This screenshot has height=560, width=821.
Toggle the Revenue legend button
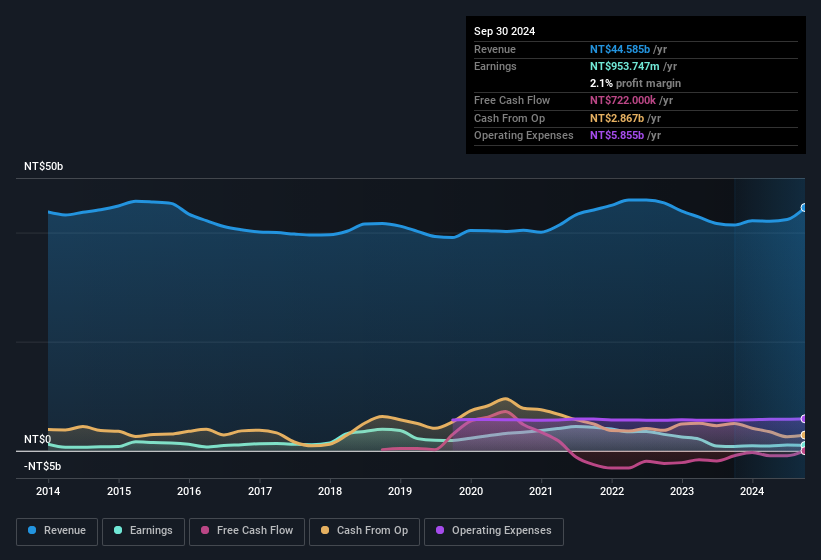coord(57,531)
